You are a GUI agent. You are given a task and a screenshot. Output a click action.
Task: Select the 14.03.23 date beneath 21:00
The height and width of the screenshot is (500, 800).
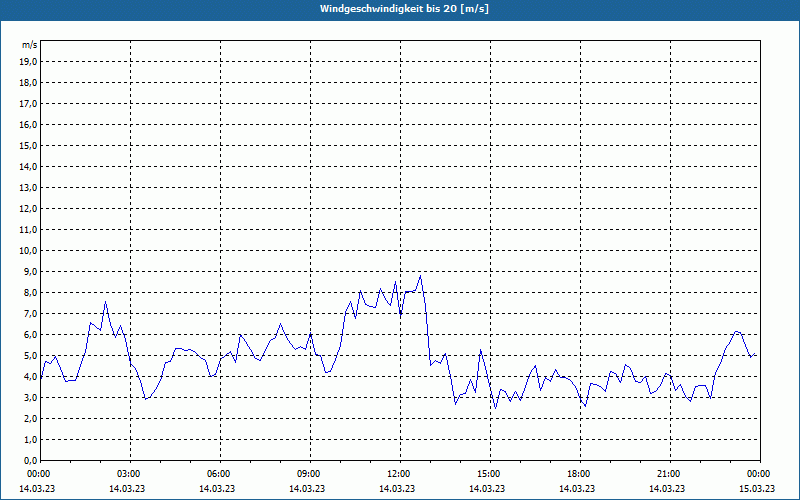coord(667,489)
